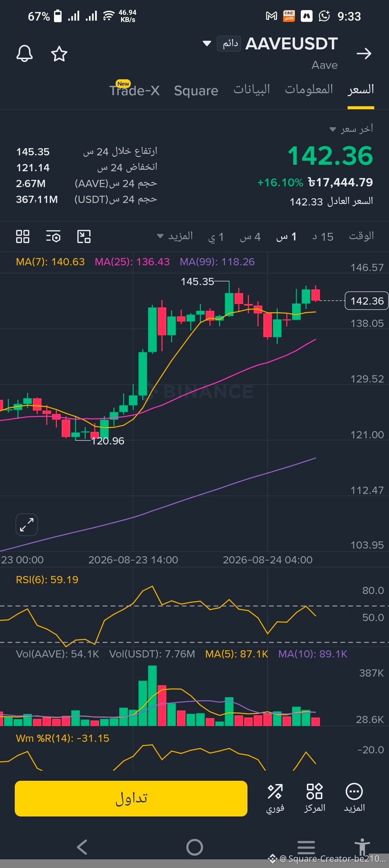Tap the arrow icon beside AAVEUSDT
Viewport: 389px width, 868px height.
click(x=364, y=54)
